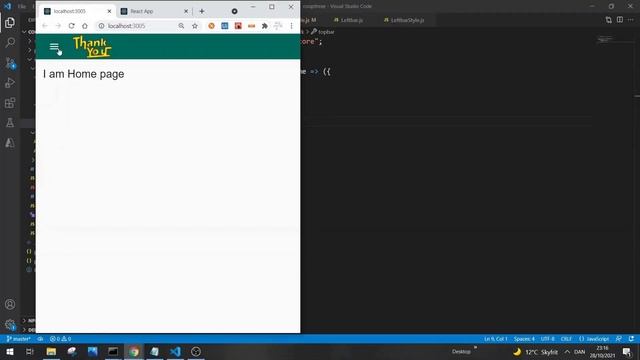Change indentation via Spaces: 4
640x360 pixels.
click(524, 339)
